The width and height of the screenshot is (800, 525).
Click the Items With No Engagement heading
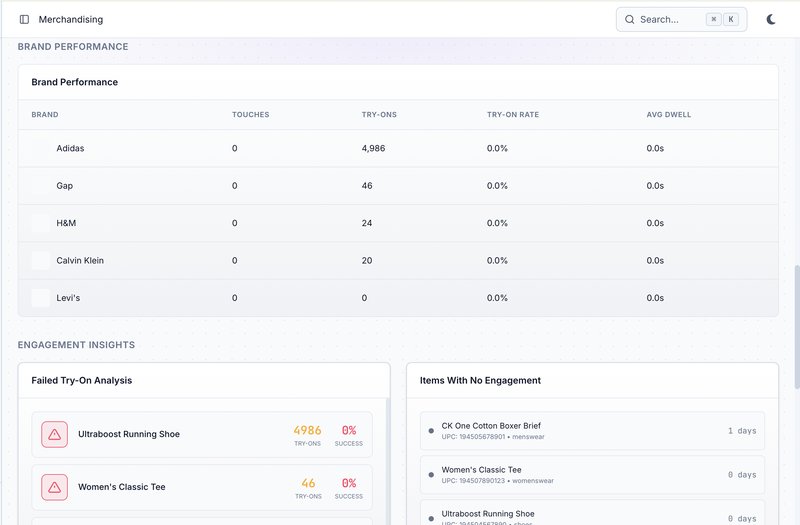tap(480, 381)
